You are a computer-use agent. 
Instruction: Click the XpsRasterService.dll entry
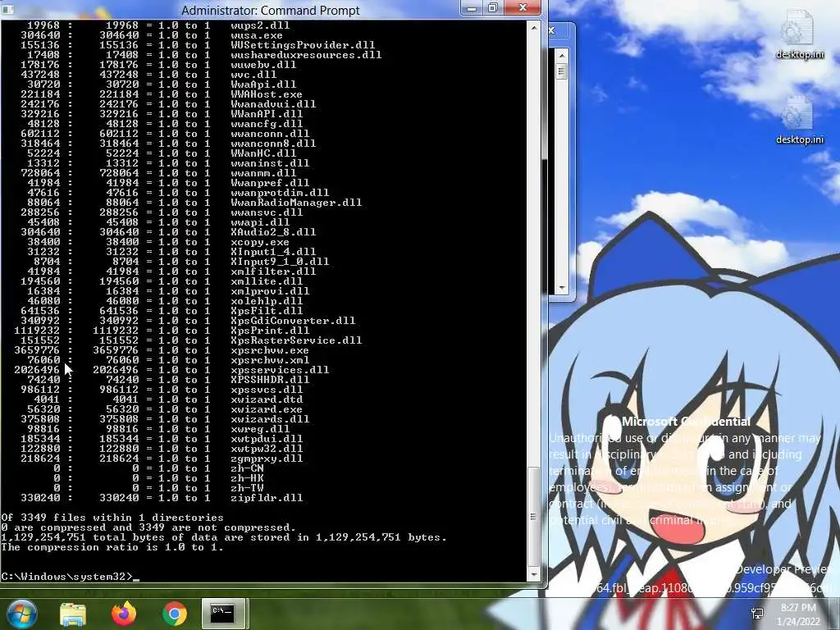tap(296, 340)
